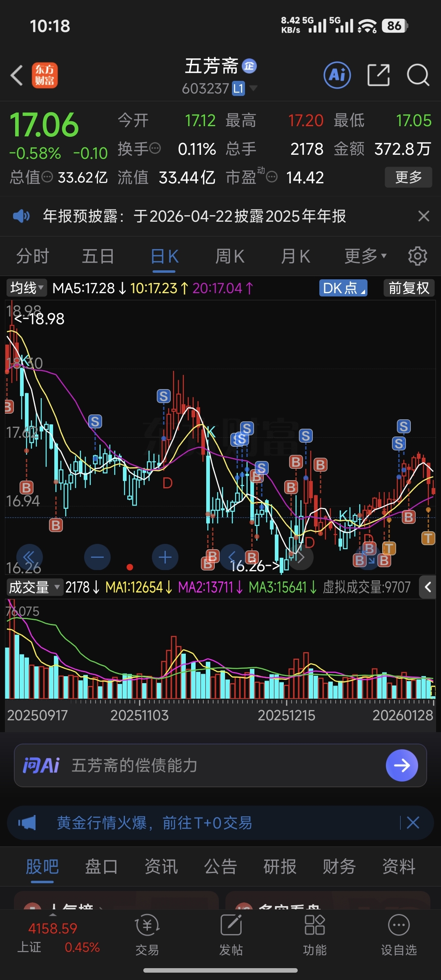Expand the 更多 chart period dropdown

coord(365,256)
